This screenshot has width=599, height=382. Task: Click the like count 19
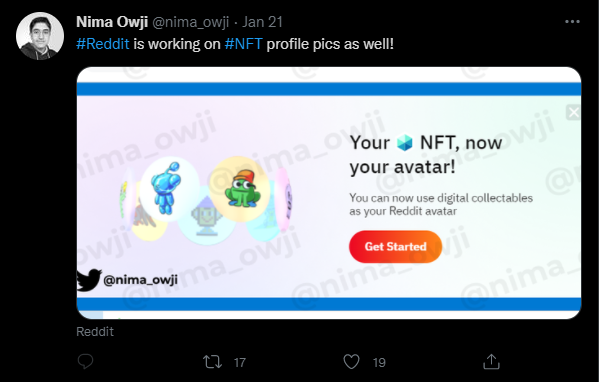(x=379, y=362)
